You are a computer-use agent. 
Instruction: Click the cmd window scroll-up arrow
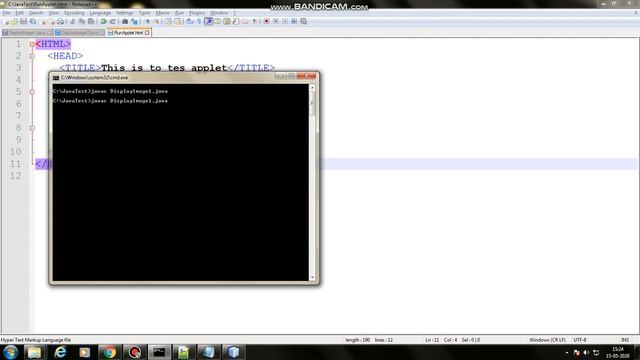312,87
